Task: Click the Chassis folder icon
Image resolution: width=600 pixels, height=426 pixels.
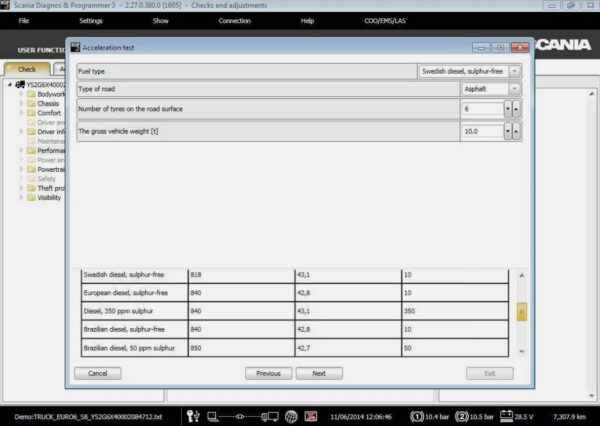Action: (31, 104)
